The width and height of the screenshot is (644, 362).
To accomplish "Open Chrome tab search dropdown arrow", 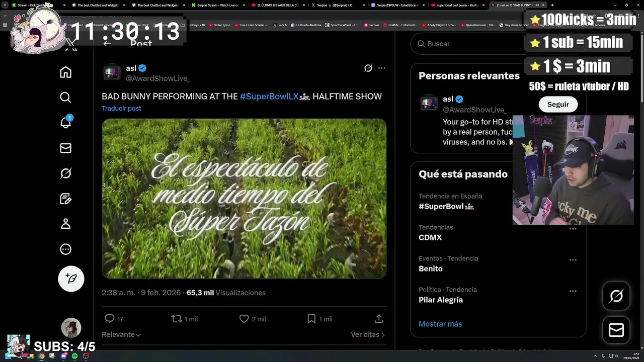I will point(5,5).
